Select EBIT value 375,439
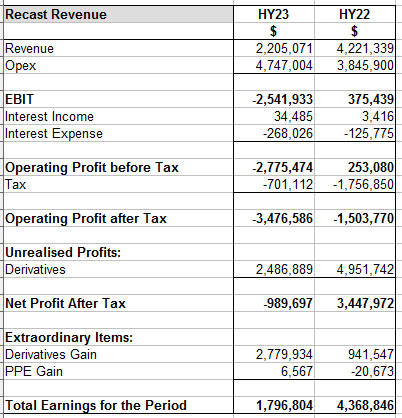The height and width of the screenshot is (418, 402). click(371, 100)
